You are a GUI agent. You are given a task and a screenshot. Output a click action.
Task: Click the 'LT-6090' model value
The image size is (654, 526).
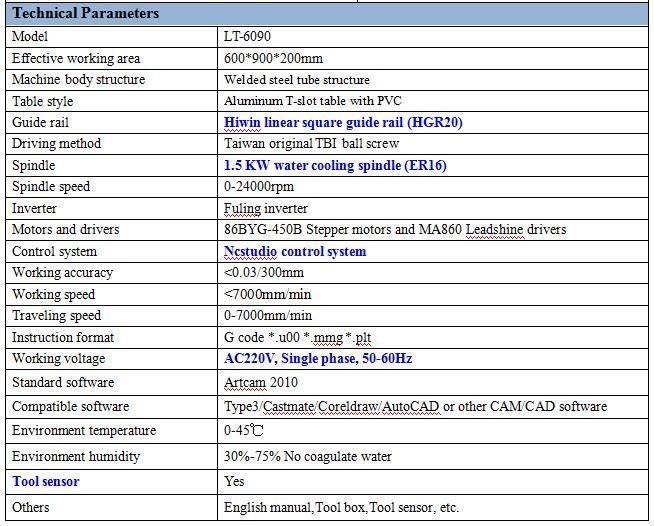[x=247, y=36]
